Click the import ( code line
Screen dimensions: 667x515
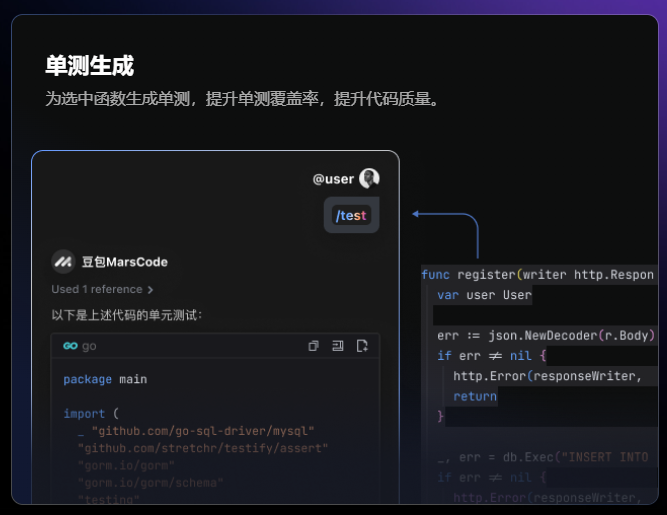point(91,413)
